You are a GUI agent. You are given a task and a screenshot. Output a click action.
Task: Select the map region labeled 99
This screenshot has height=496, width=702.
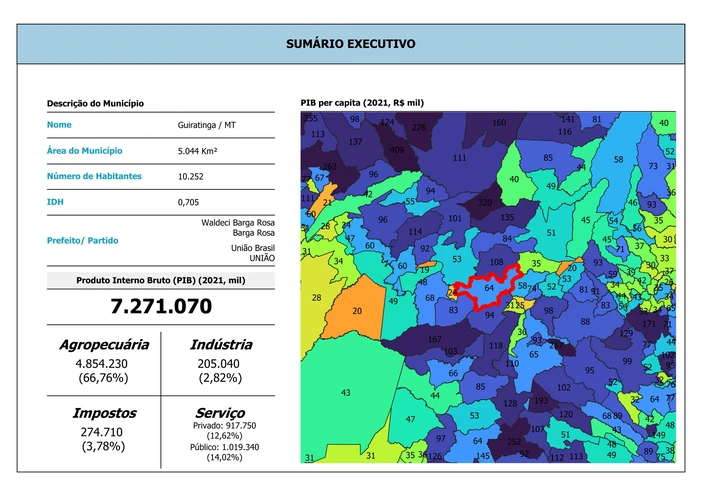(x=627, y=361)
